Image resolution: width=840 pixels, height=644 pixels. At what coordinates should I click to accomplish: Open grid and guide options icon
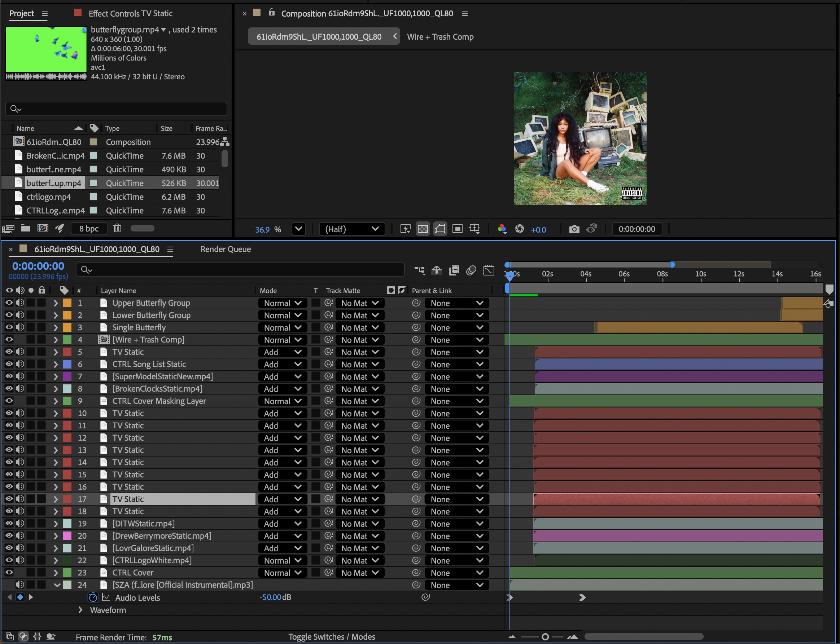pyautogui.click(x=475, y=229)
